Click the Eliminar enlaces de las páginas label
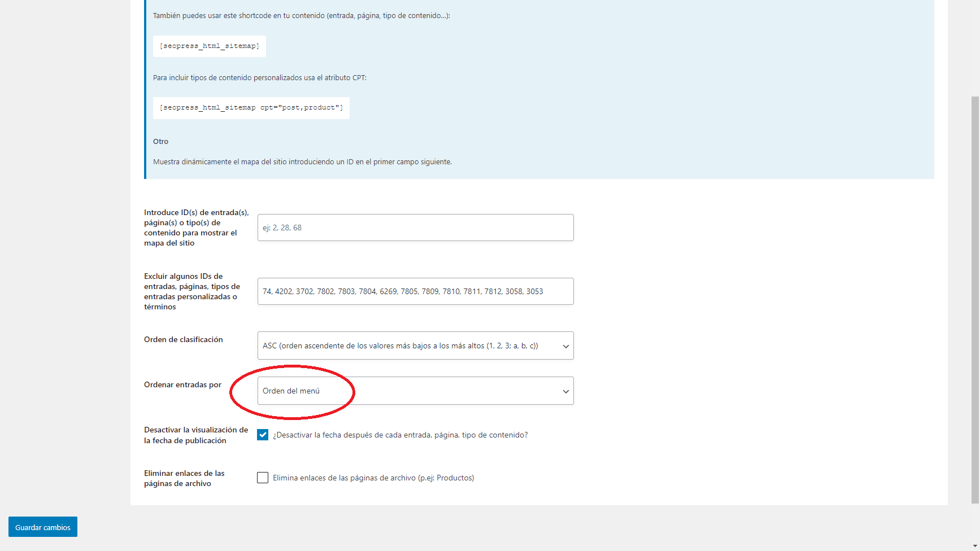 tap(184, 478)
